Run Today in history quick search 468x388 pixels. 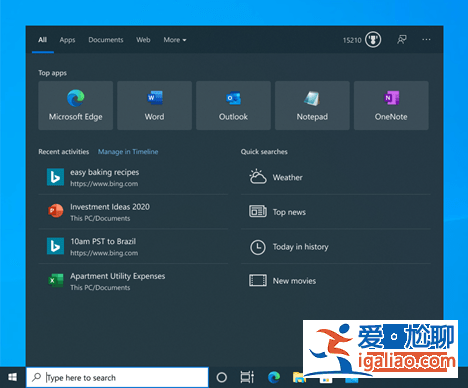coord(336,247)
